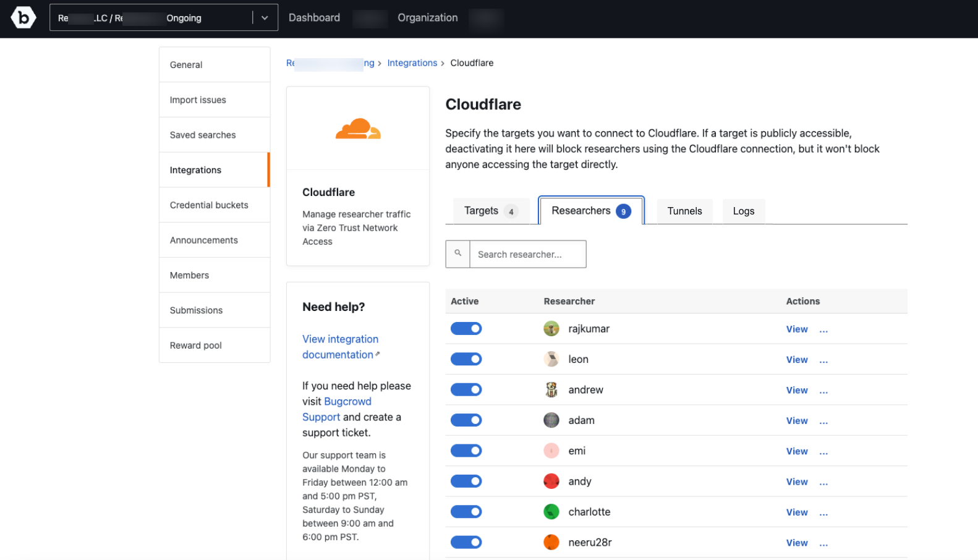This screenshot has width=978, height=560.
Task: Click the Targets count badge 4
Action: tap(511, 211)
